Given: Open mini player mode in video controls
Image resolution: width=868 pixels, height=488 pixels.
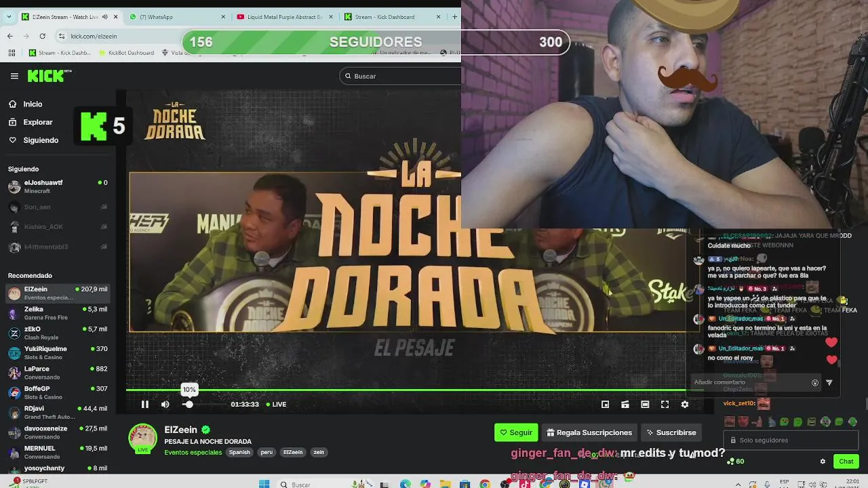Looking at the screenshot, I should pyautogui.click(x=605, y=405).
